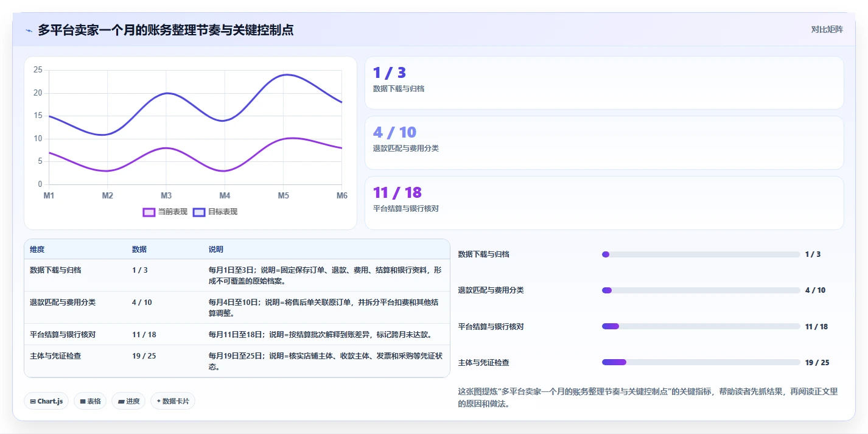Screen dimensions: 868x434
Task: Click description starting 每月11日至18日
Action: (x=320, y=335)
